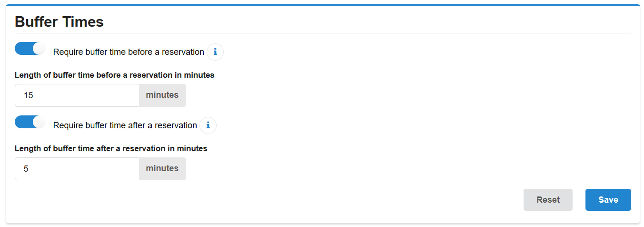Open info tooltip for buffer after reservation
Viewport: 644px width, 227px height.
(208, 125)
